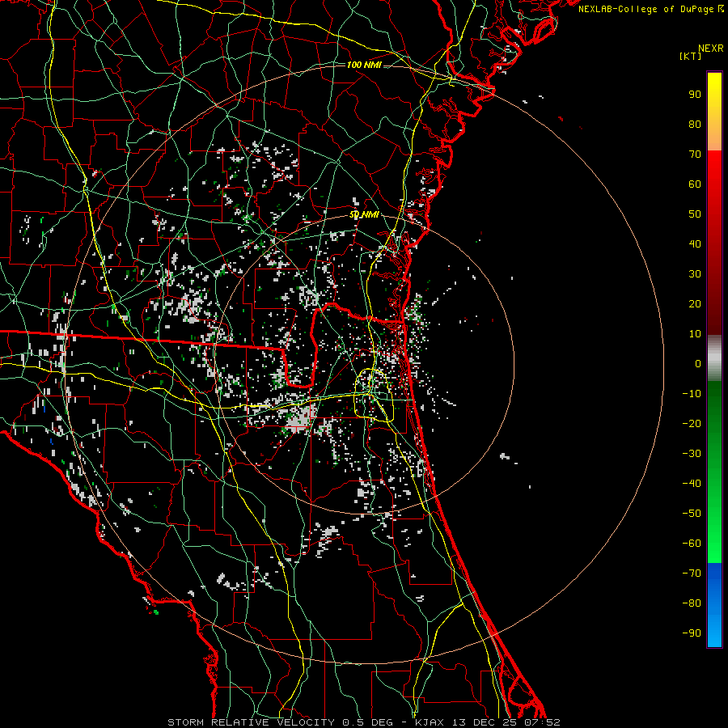The height and width of the screenshot is (728, 728).
Task: Click the -30 value on the velocity scale
Action: [x=692, y=454]
